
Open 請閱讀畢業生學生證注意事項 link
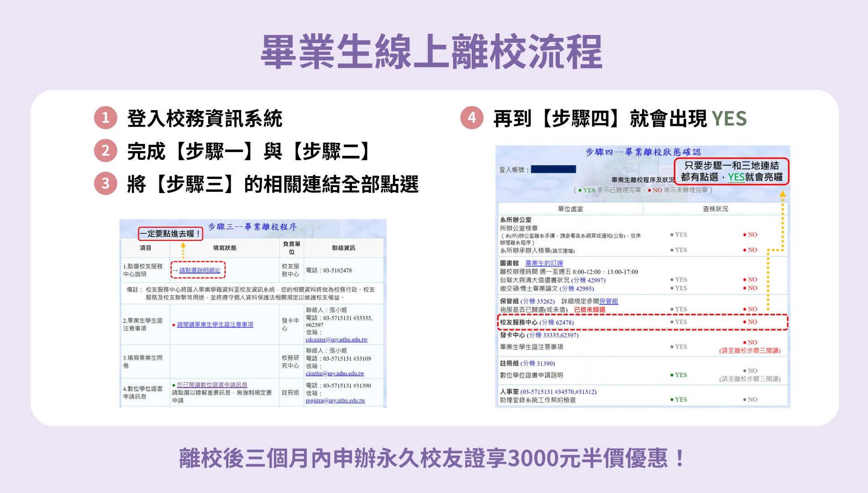point(215,325)
